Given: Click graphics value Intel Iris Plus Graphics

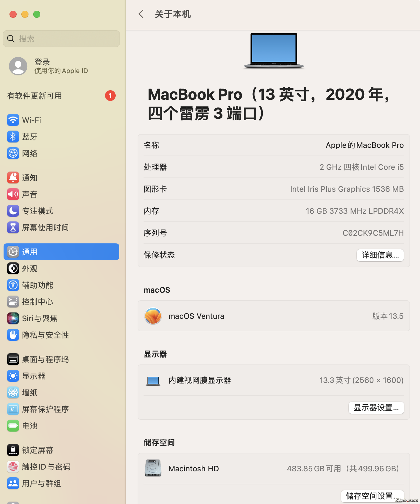Looking at the screenshot, I should tap(347, 189).
